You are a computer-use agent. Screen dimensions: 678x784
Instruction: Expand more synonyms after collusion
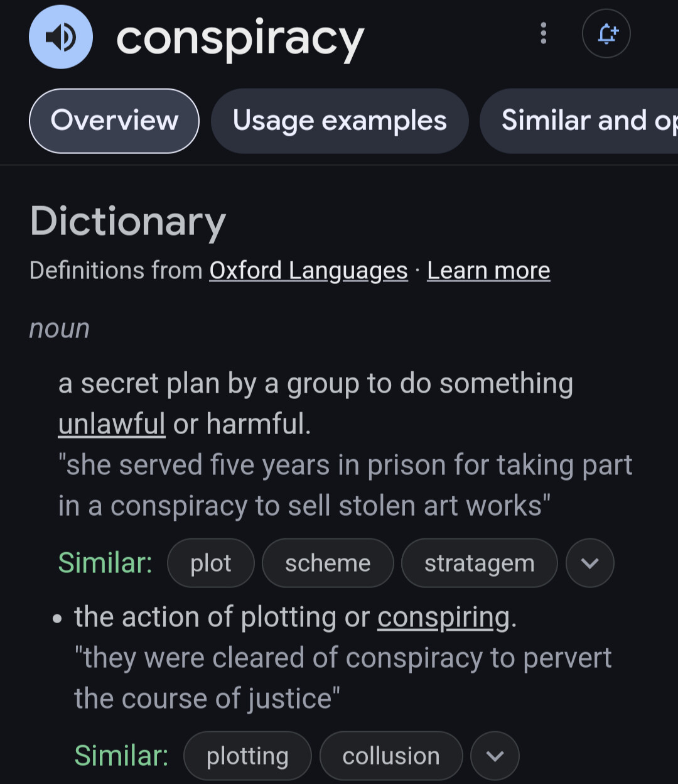(495, 756)
